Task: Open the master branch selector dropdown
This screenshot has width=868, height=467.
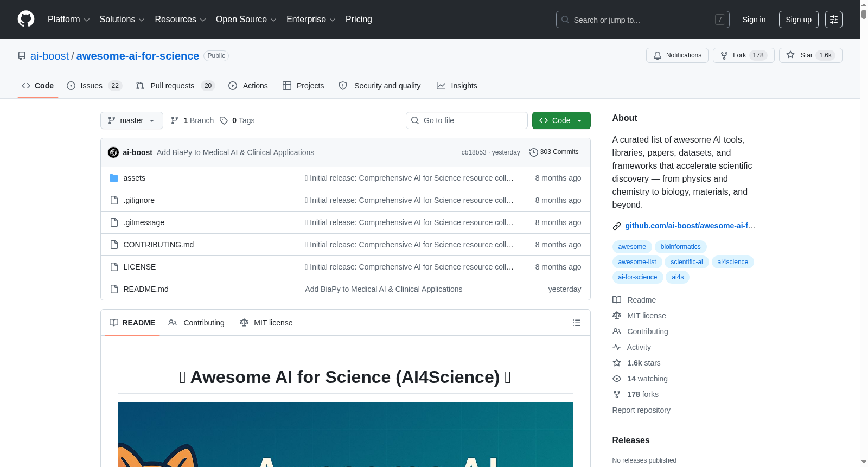Action: tap(132, 120)
